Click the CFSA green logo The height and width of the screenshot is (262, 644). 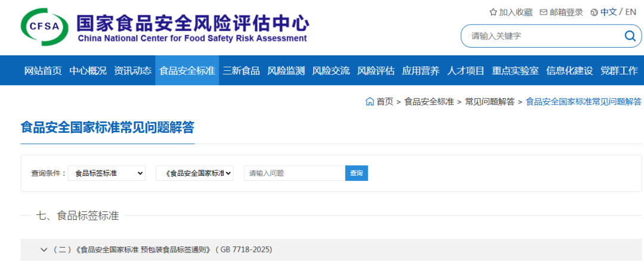[x=45, y=27]
